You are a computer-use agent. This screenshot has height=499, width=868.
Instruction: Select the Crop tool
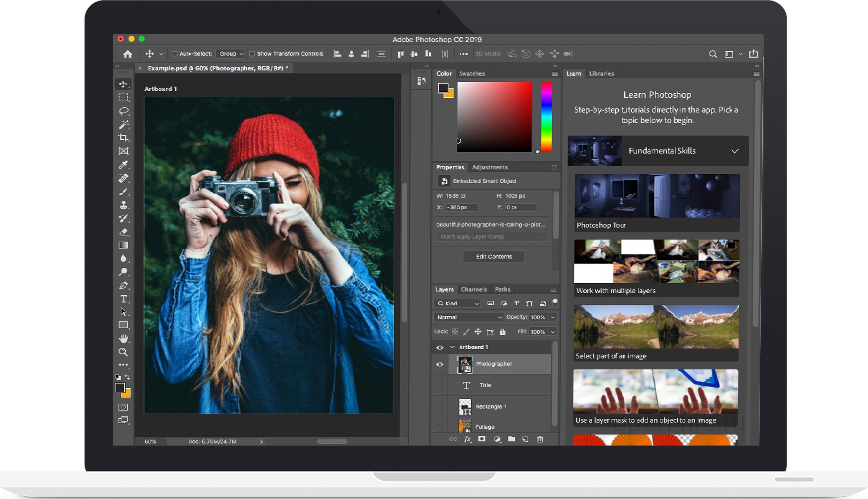(123, 138)
